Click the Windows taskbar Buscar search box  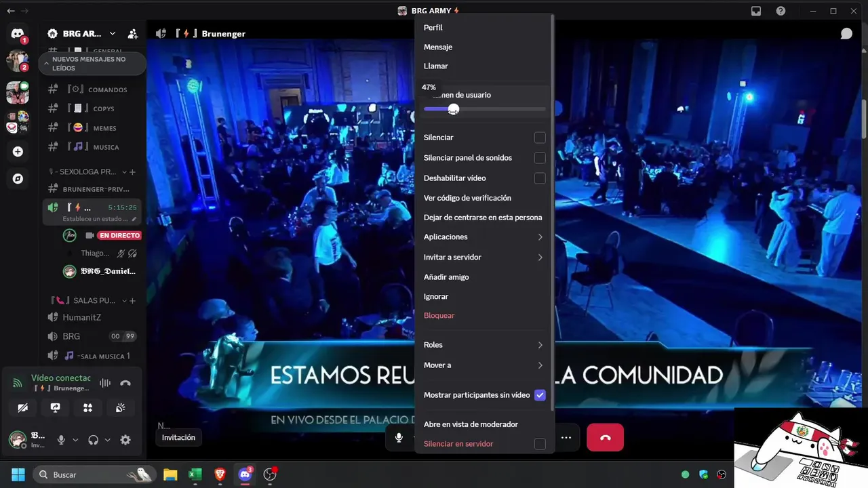(x=94, y=474)
